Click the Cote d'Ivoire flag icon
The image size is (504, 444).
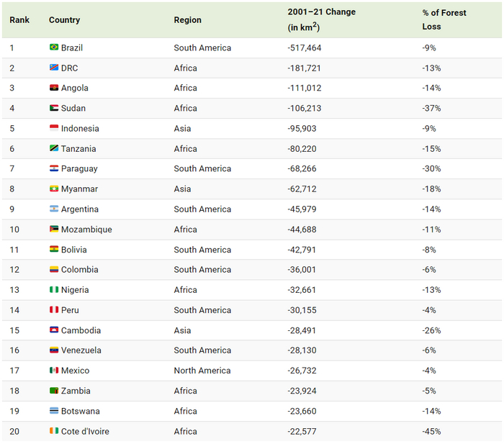point(54,431)
